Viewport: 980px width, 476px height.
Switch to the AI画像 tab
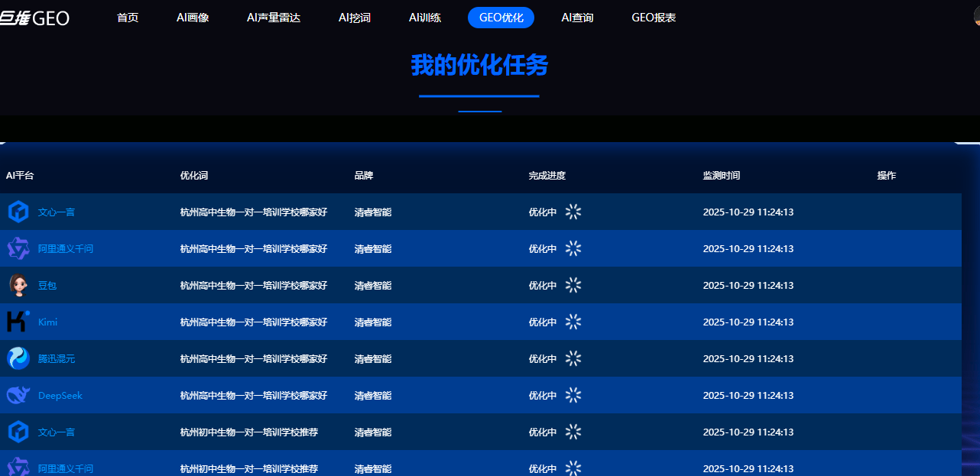tap(193, 18)
